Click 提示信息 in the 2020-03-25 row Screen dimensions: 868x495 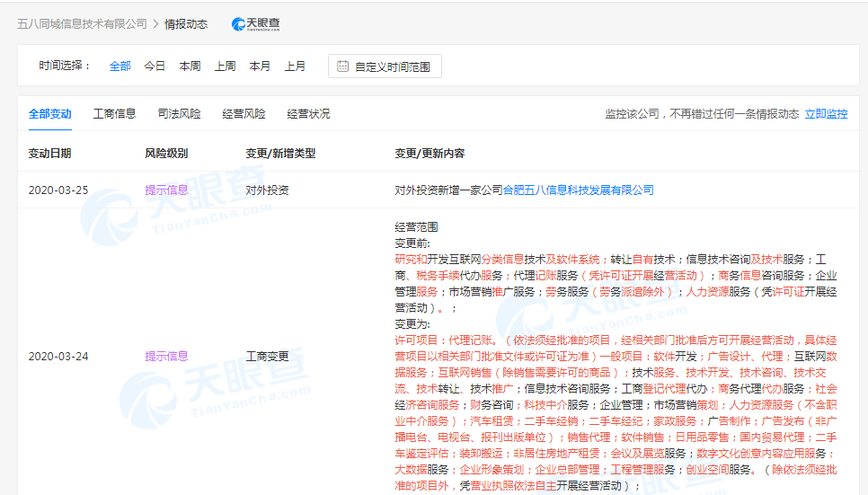coord(166,190)
